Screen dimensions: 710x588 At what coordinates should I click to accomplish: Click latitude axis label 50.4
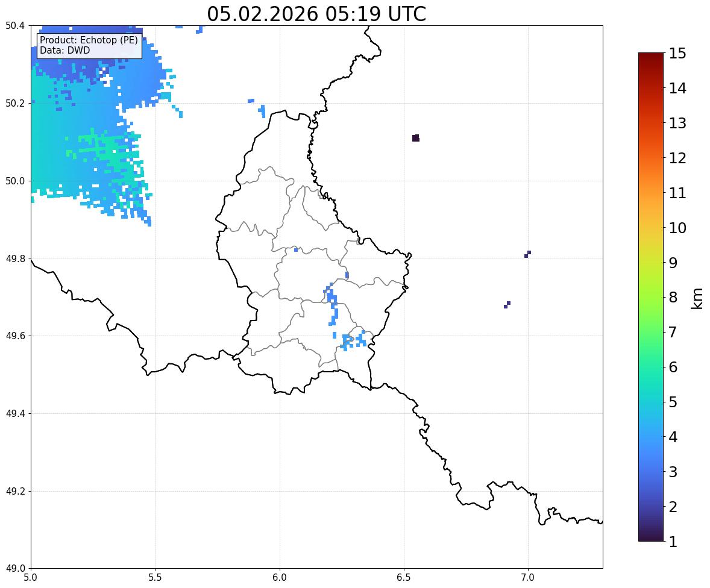tap(15, 26)
